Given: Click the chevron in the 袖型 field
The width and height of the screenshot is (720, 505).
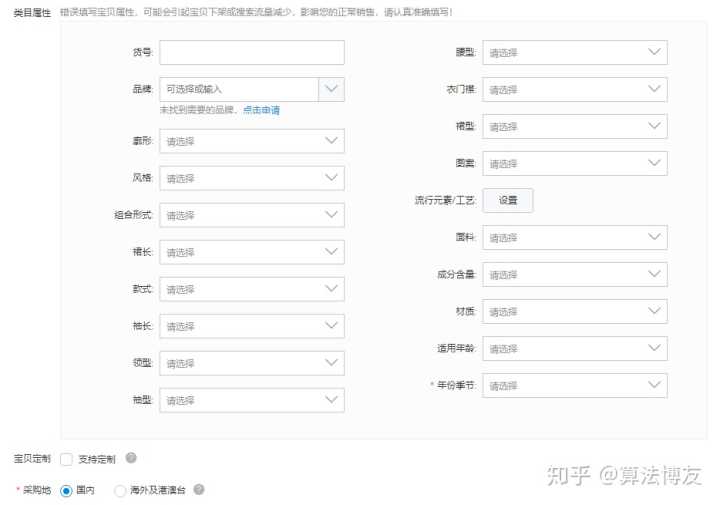Looking at the screenshot, I should click(x=331, y=400).
